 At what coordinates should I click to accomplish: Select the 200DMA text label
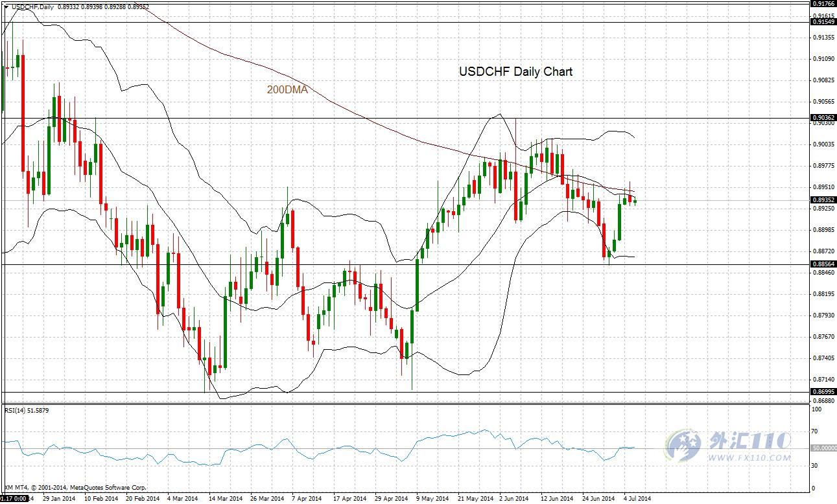pyautogui.click(x=287, y=91)
